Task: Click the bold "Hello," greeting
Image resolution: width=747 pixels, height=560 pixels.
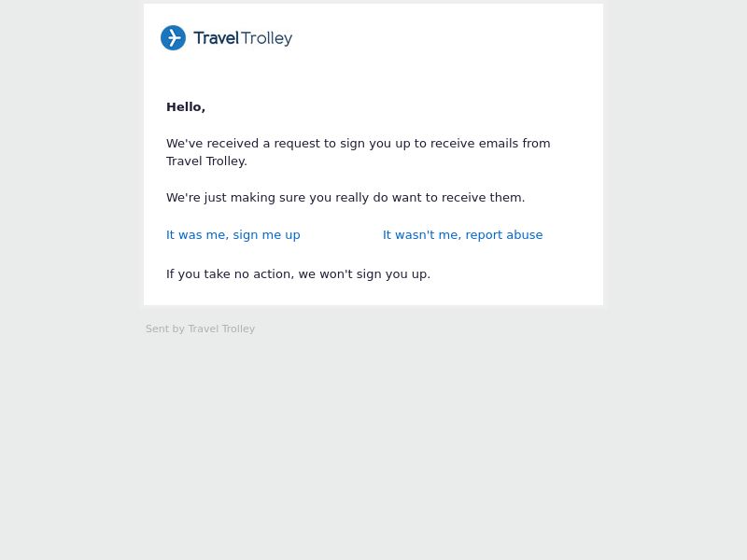Action: [186, 107]
